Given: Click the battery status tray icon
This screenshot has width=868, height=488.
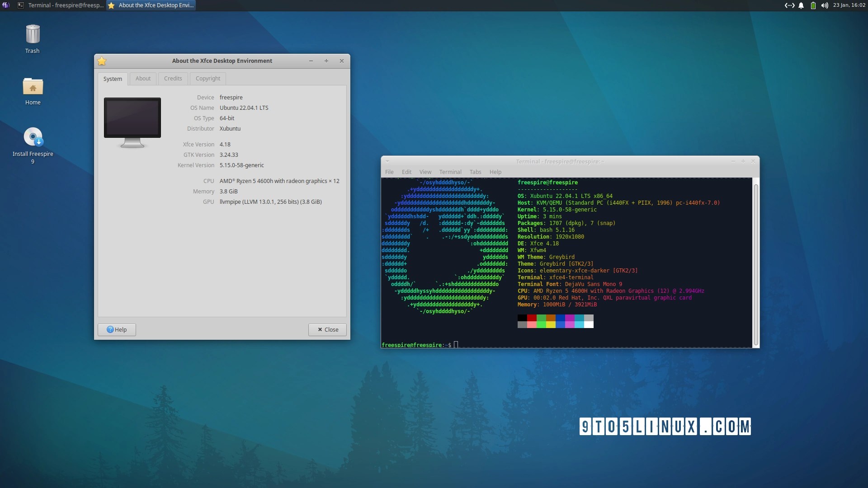Looking at the screenshot, I should (x=813, y=5).
